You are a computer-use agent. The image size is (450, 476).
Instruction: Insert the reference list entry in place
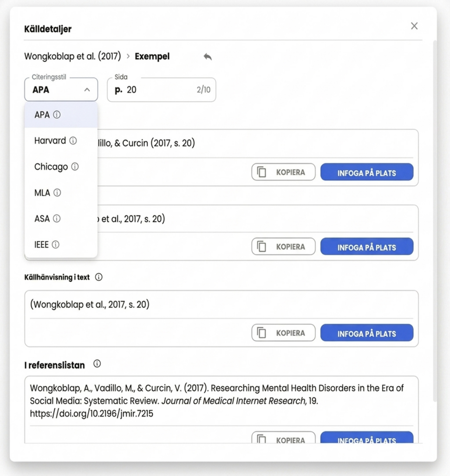coord(366,437)
